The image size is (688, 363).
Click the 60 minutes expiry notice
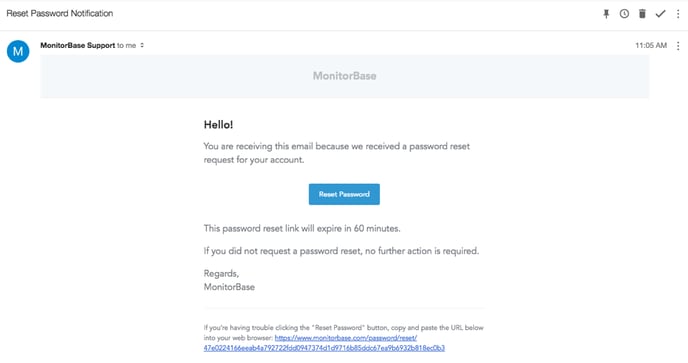tap(302, 228)
